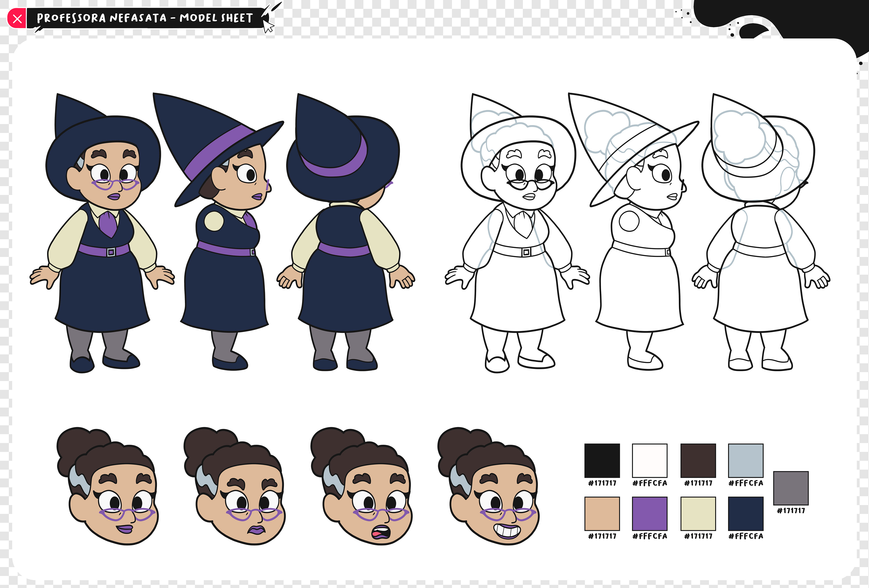Select the dark brown hair color swatch
Image resolution: width=869 pixels, height=588 pixels.
(698, 461)
